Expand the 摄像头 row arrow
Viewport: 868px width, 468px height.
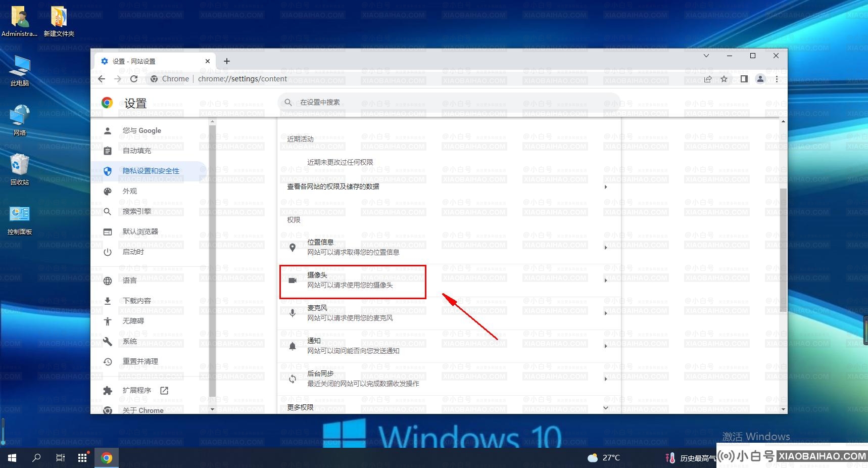coord(605,280)
